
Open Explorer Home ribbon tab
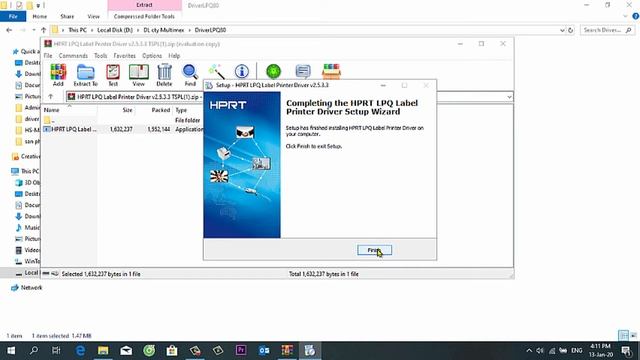coord(40,16)
